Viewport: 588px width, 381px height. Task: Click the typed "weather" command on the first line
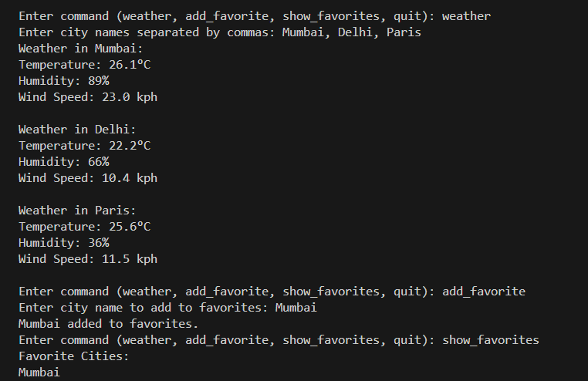[x=465, y=16]
